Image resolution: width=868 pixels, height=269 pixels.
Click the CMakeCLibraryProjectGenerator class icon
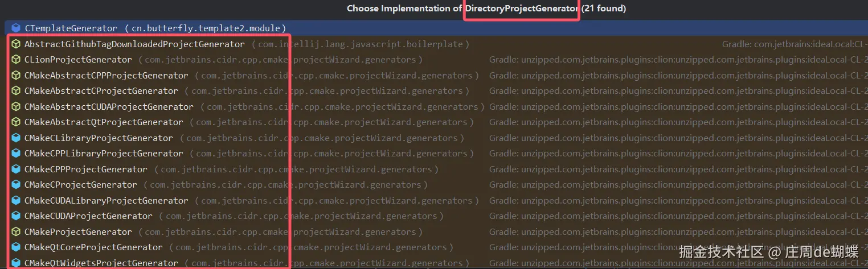point(15,138)
